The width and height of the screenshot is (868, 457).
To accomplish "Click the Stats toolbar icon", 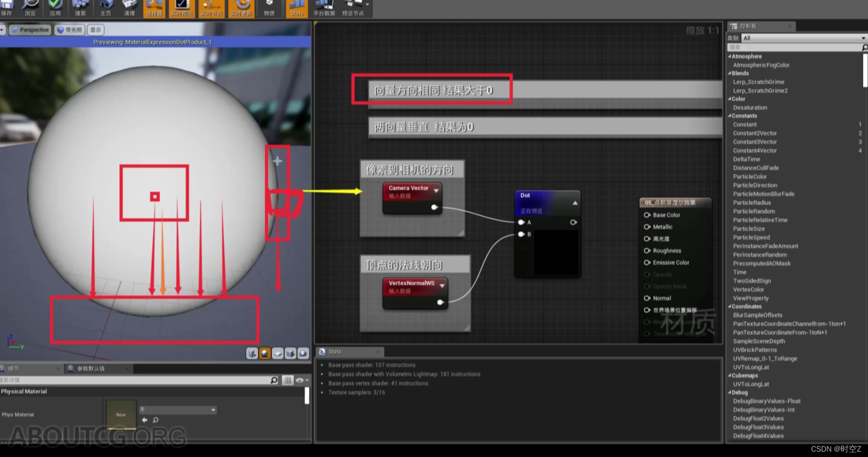I will click(x=296, y=7).
